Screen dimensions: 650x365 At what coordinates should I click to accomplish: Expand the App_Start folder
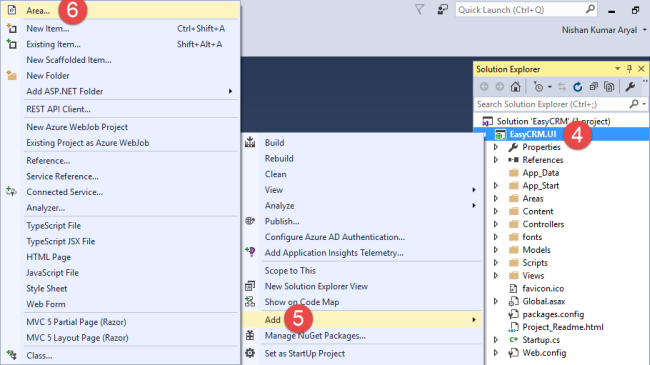tap(496, 185)
